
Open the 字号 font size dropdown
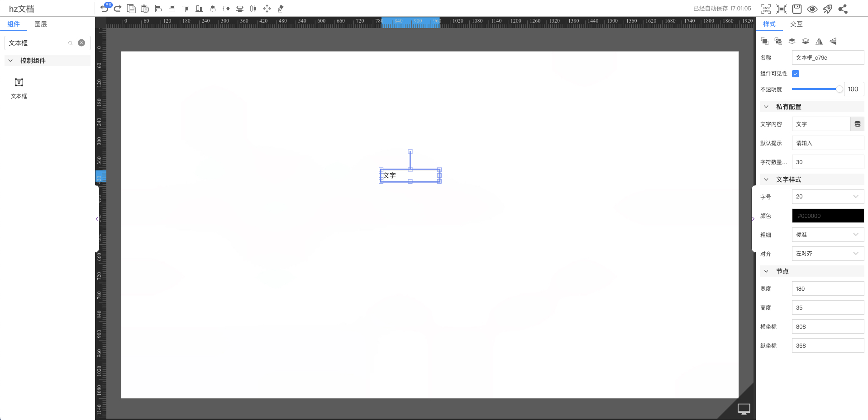[x=828, y=197]
